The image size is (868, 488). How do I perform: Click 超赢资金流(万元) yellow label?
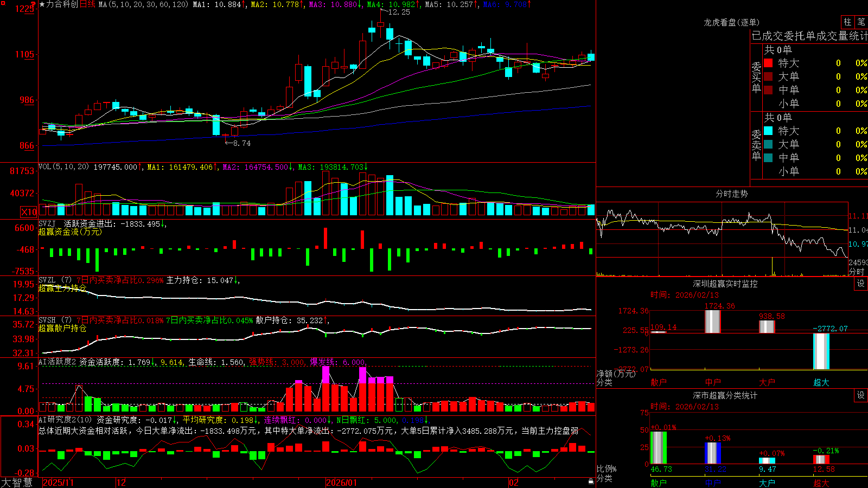pyautogui.click(x=70, y=232)
